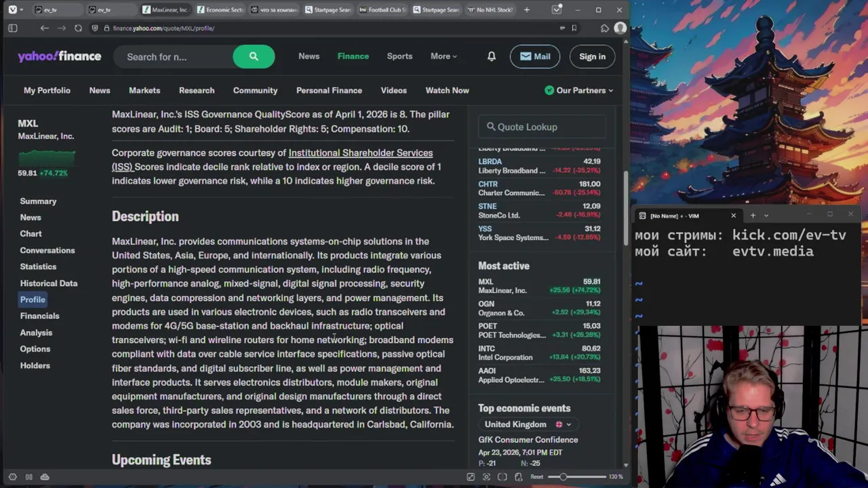Add a new tab in the VIM terminal window
The width and height of the screenshot is (868, 488).
click(x=752, y=216)
